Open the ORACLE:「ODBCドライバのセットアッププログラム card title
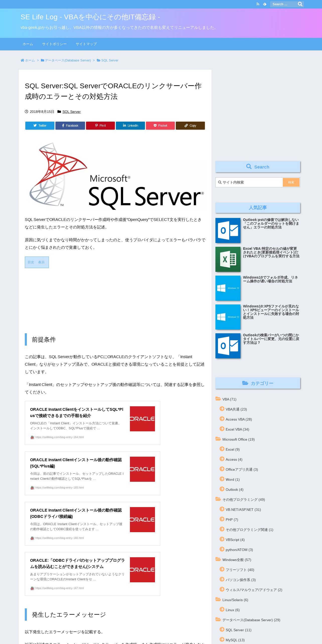Image resolution: width=322 pixels, height=644 pixels. tap(77, 563)
